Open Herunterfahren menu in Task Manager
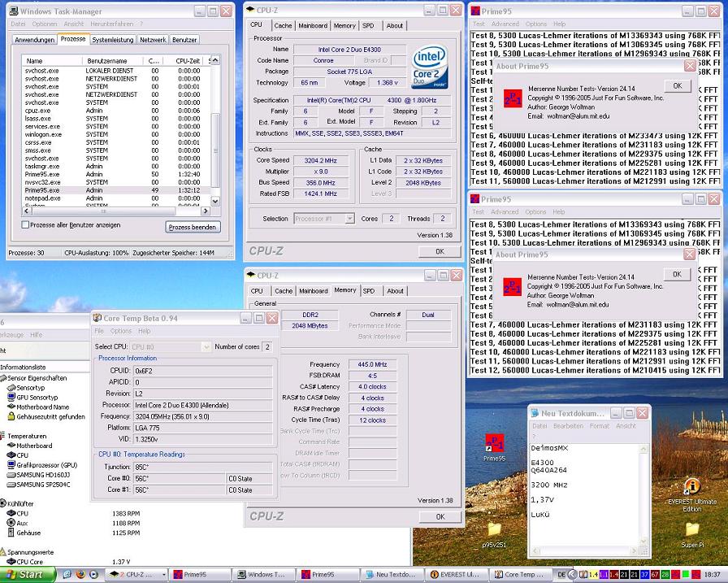Screen dimensions: 728x583 111,24
